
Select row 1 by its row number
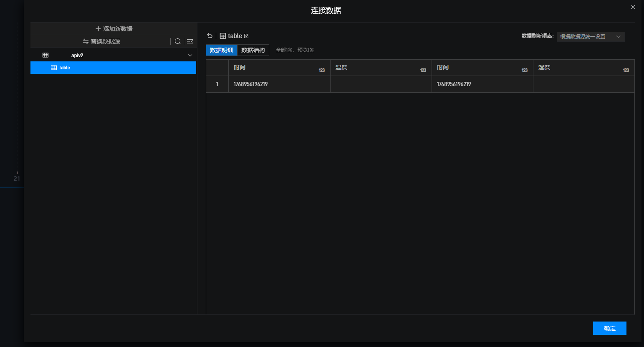click(217, 84)
